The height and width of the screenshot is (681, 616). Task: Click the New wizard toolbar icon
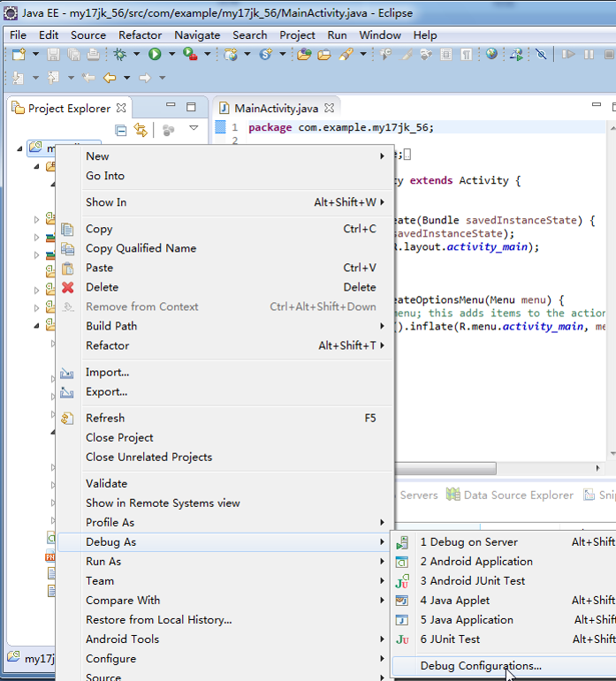pyautogui.click(x=19, y=54)
